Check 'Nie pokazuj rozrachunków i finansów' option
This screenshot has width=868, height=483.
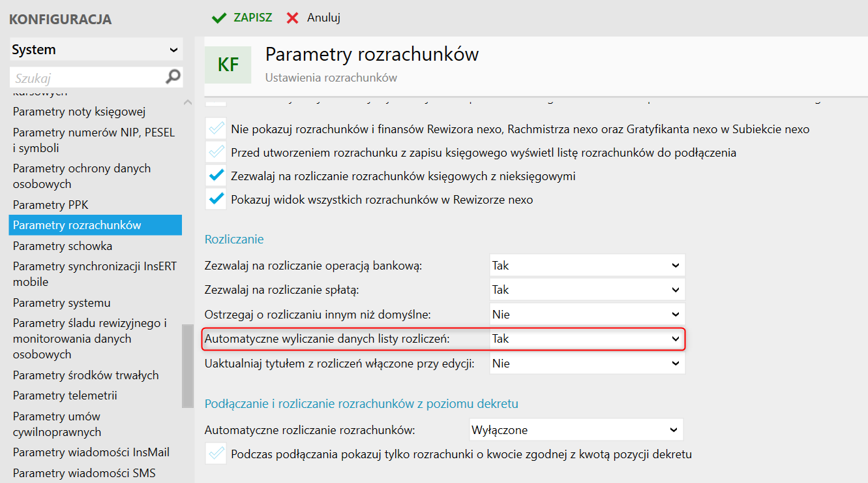tap(216, 129)
